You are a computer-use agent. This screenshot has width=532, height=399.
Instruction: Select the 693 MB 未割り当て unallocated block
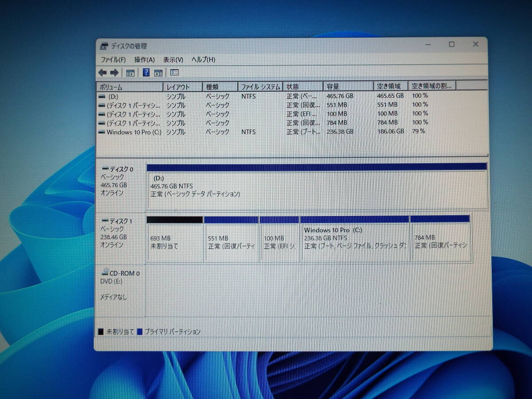point(175,239)
